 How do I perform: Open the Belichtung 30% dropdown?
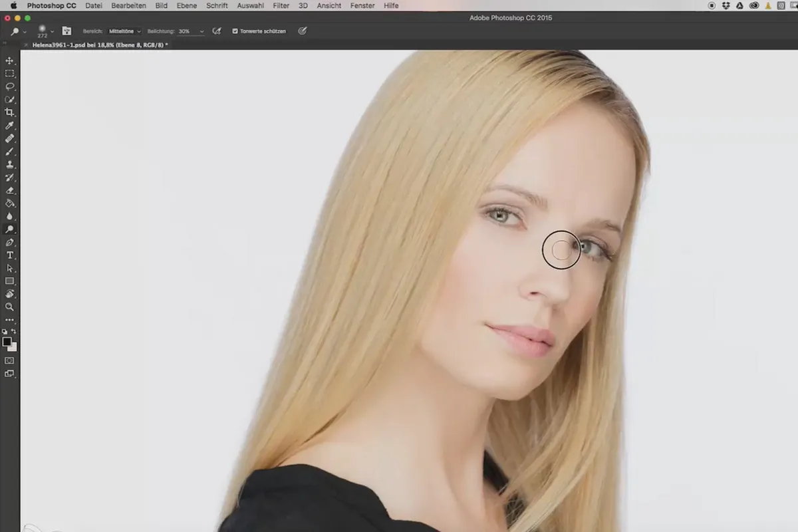192,31
